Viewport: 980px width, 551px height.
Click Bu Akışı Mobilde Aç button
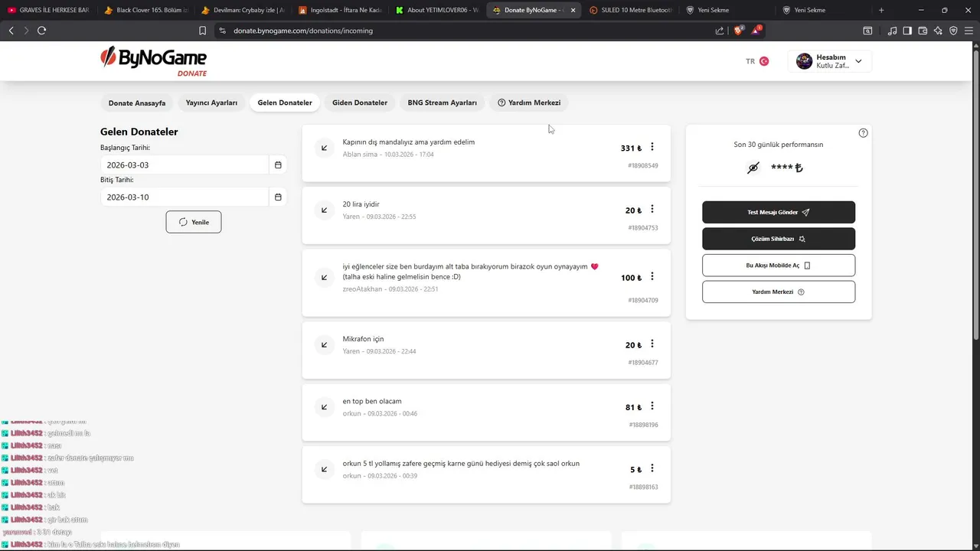(779, 266)
